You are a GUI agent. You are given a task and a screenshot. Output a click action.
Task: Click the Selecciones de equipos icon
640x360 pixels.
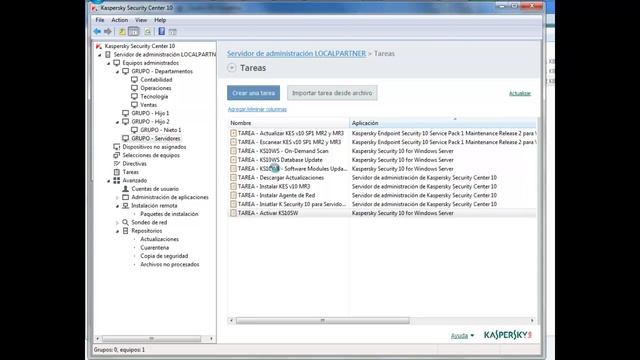(117, 155)
